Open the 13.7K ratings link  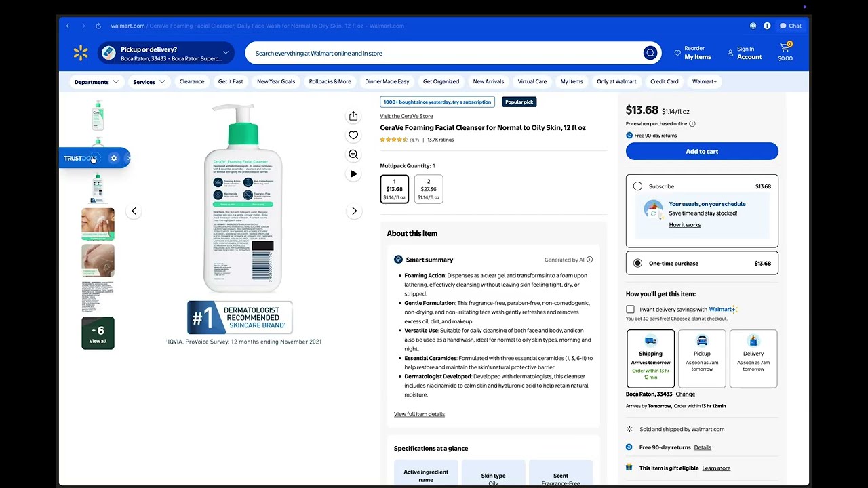(x=441, y=140)
